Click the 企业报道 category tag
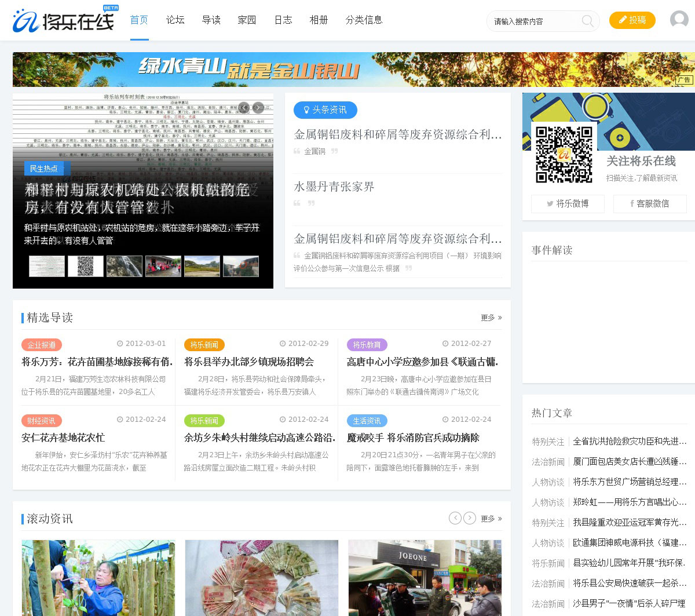 (x=42, y=345)
